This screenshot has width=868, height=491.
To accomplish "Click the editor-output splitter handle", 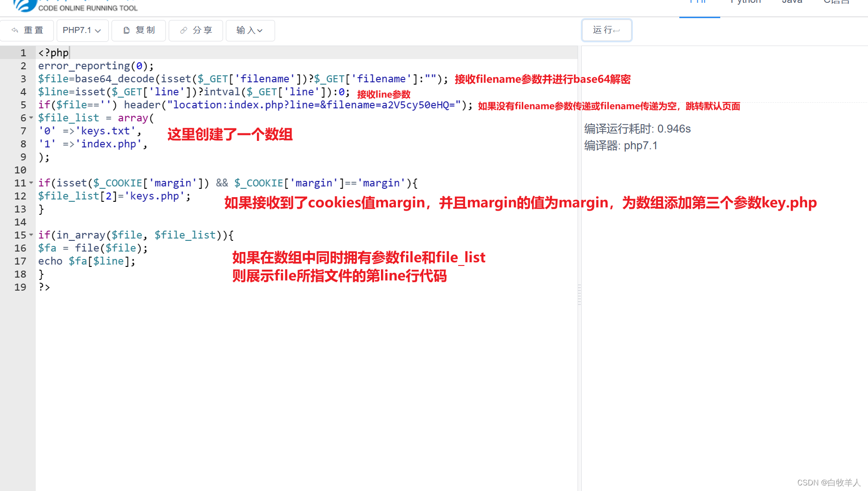I will (579, 295).
